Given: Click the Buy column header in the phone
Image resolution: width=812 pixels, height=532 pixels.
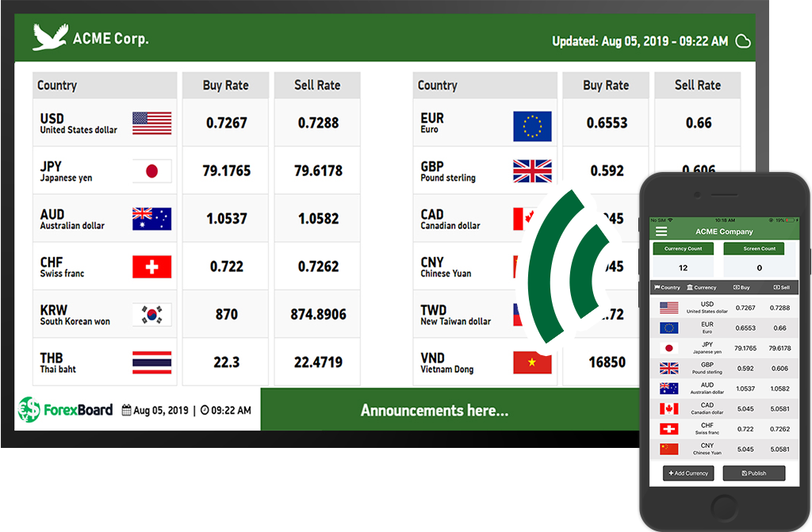Looking at the screenshot, I should (x=742, y=287).
